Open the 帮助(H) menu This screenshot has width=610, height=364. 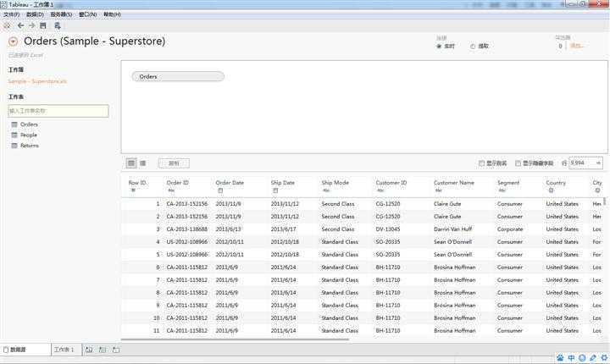coord(112,14)
